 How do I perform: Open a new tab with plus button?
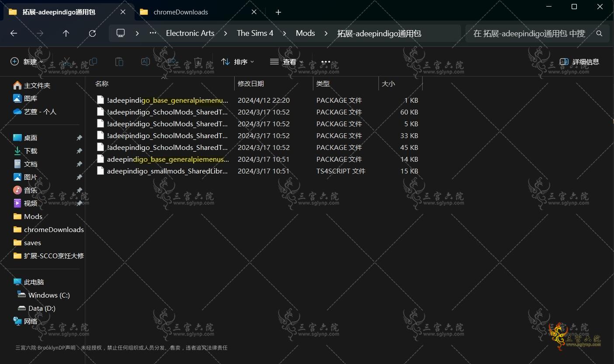(x=278, y=12)
